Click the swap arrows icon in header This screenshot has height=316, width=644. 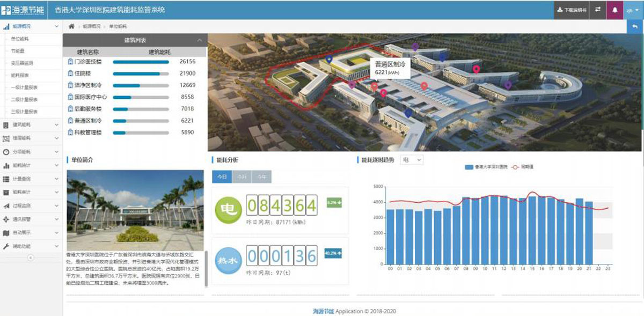point(598,10)
